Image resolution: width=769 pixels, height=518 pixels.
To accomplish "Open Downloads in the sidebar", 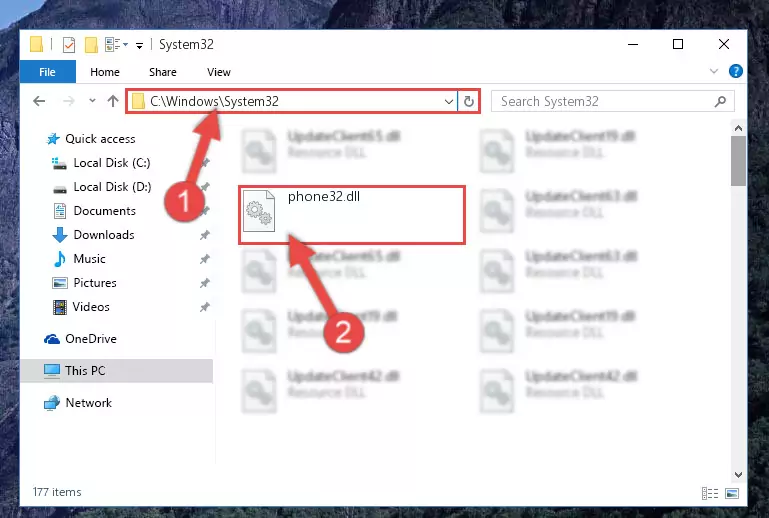I will pos(93,235).
